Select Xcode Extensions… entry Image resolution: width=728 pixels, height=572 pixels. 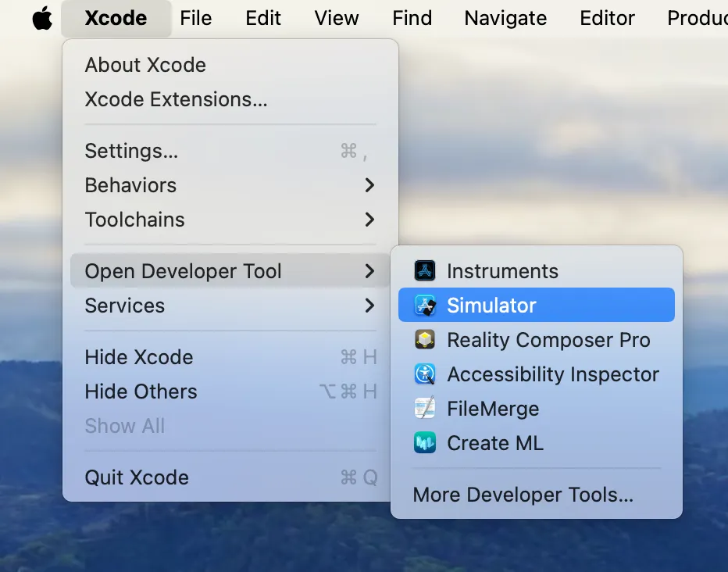[x=176, y=99]
